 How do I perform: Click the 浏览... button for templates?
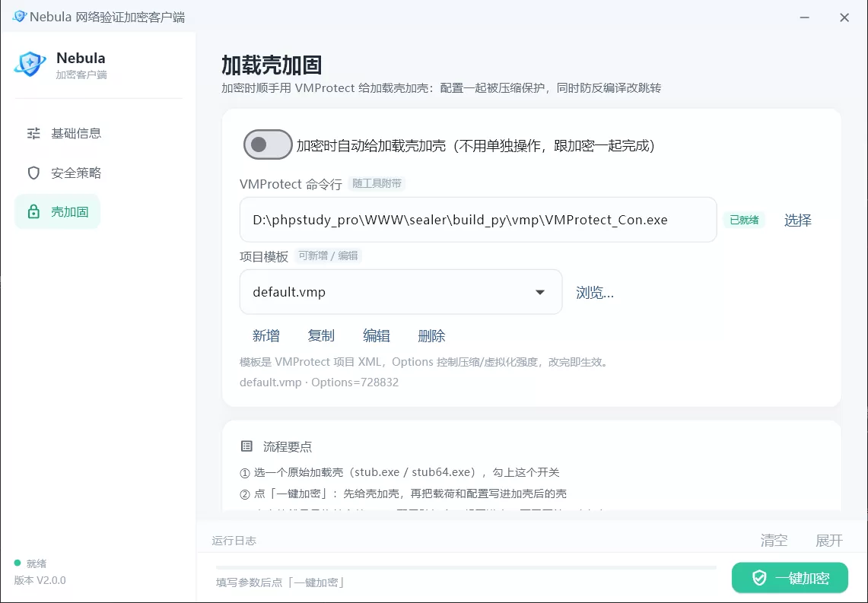pos(595,293)
